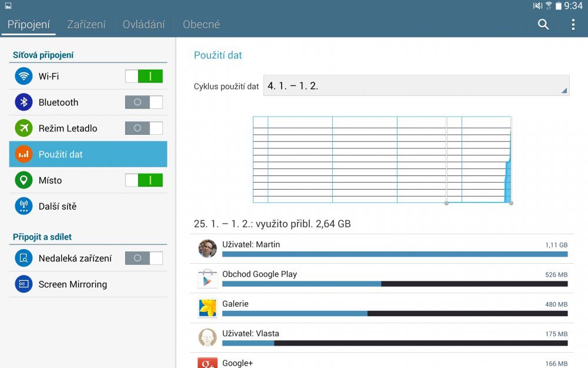The image size is (588, 368).
Task: Turn off the Wi-Fi switch
Action: point(144,76)
